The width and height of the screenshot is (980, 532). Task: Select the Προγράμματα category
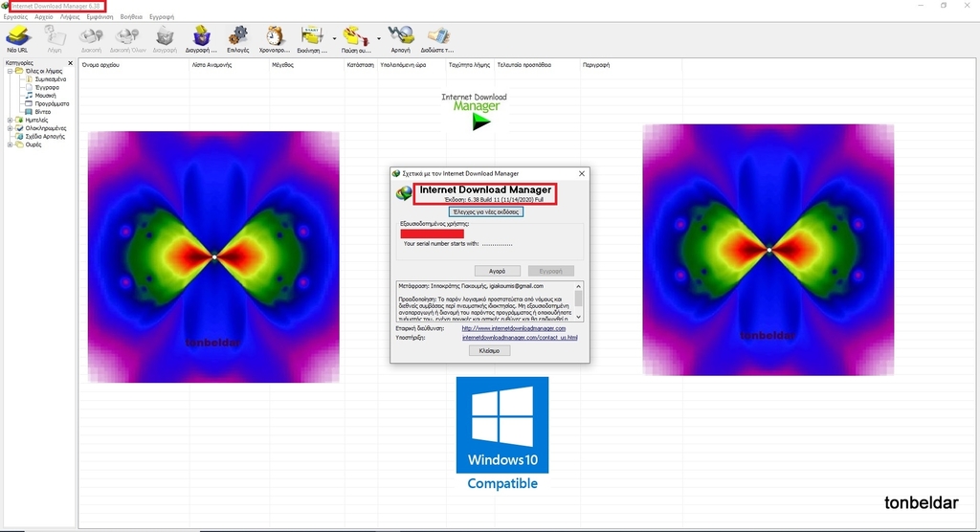[x=52, y=103]
